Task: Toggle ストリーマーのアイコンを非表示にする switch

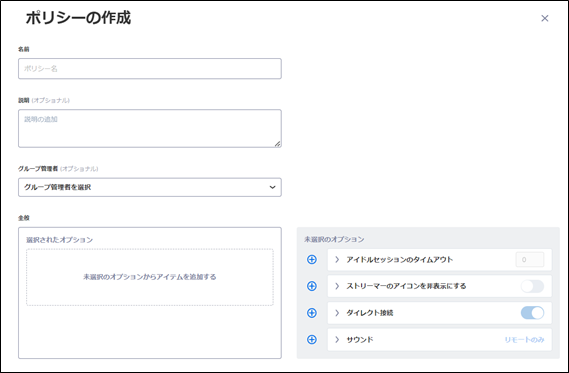Action: click(x=532, y=286)
